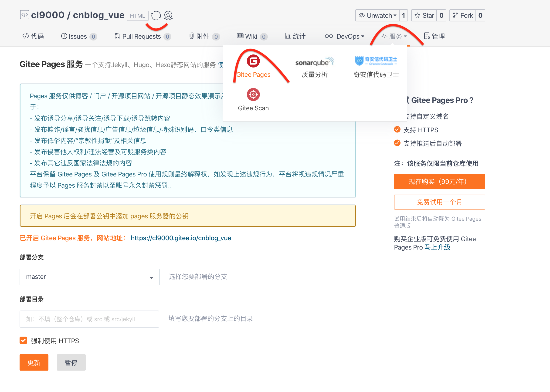Click the repository code icon beside cl9000
The image size is (550, 392).
24,15
